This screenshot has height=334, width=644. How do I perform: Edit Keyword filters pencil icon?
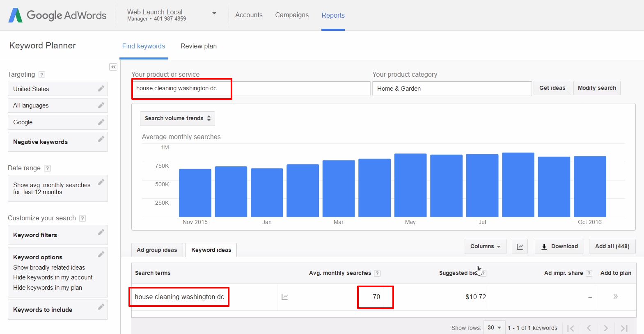[101, 232]
